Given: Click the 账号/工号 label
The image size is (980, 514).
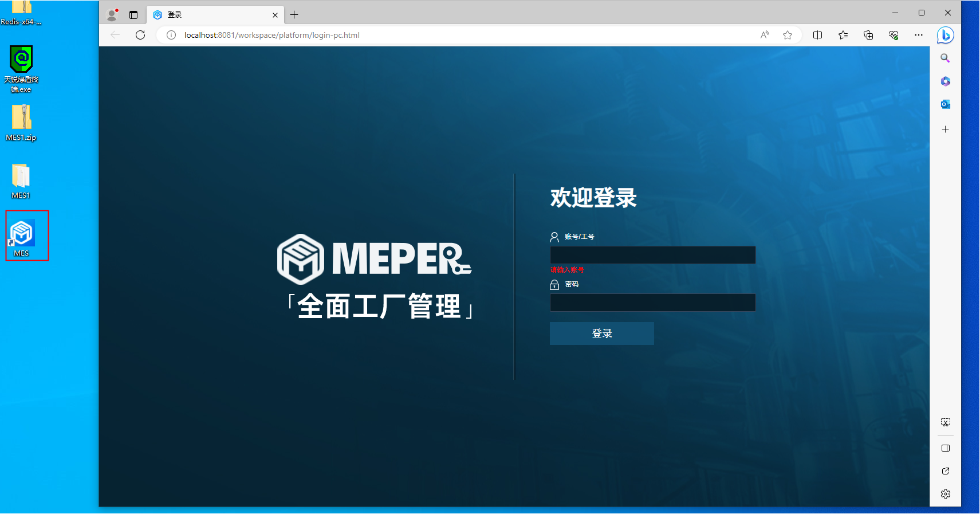Looking at the screenshot, I should coord(580,237).
